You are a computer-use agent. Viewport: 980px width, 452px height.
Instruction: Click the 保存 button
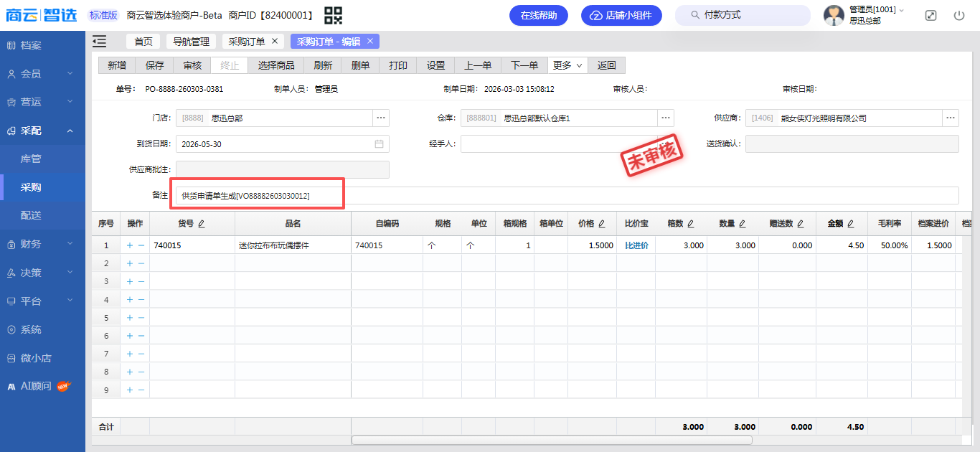pos(154,65)
